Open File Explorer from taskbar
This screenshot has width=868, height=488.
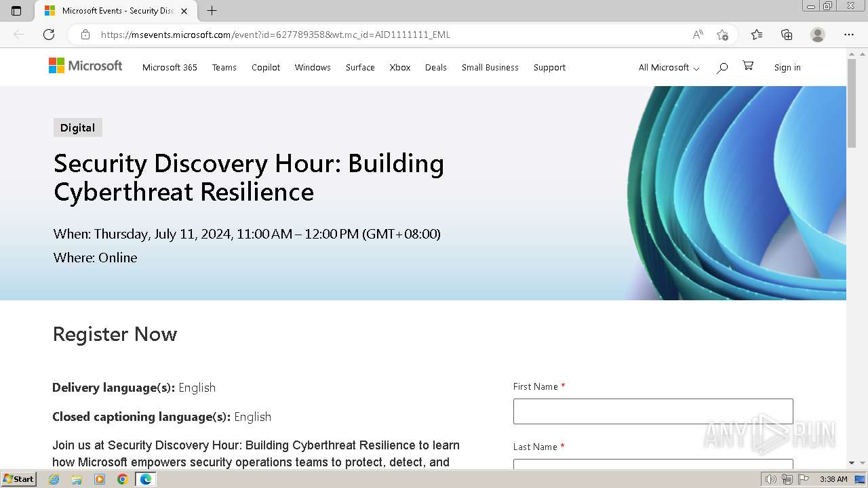(77, 479)
